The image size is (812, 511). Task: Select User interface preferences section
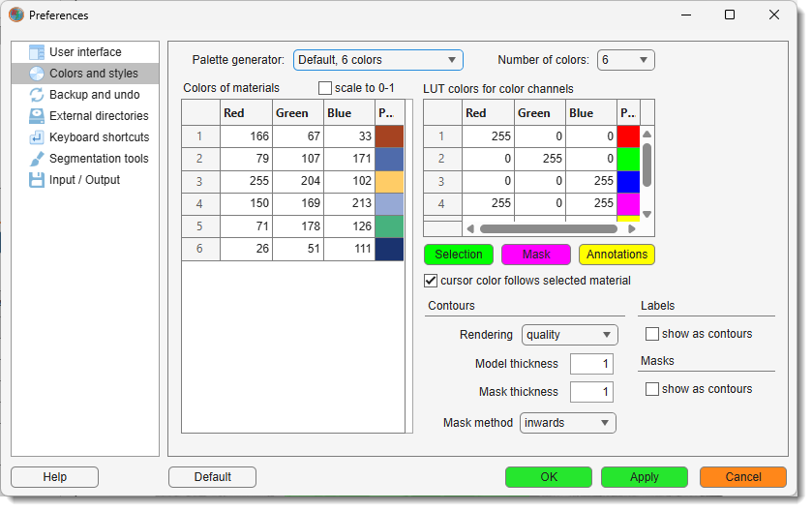85,52
